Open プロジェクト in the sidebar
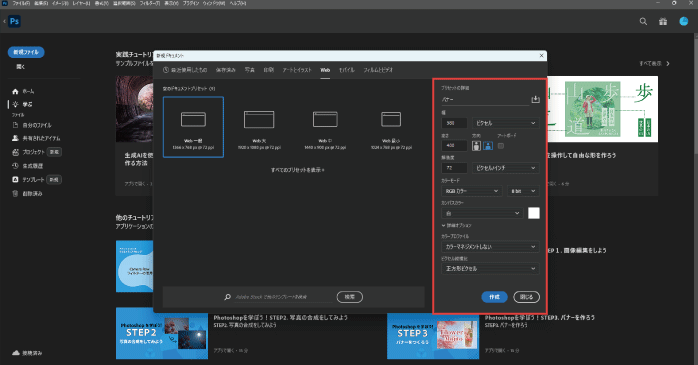This screenshot has height=365, width=698. (x=28, y=152)
